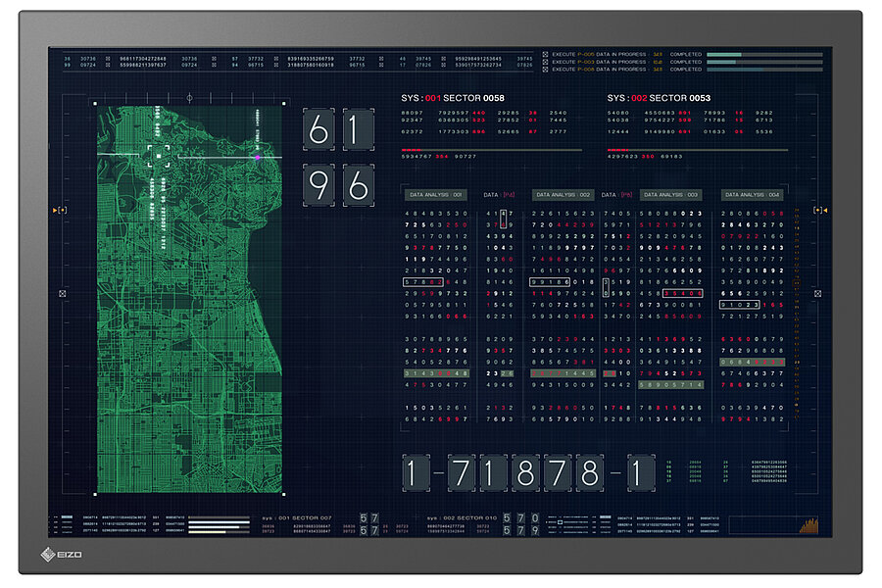
Task: Toggle the Execute P-008 checkbox
Action: [545, 70]
